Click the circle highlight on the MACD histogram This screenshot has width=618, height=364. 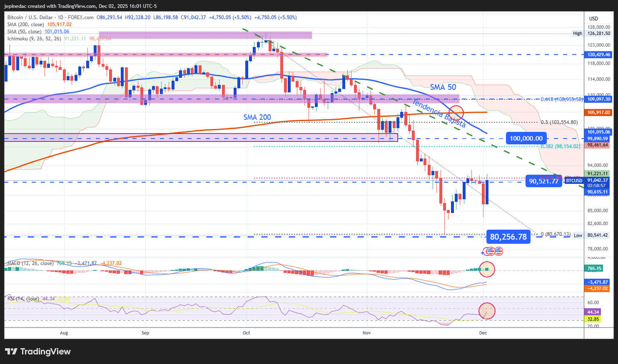pyautogui.click(x=487, y=270)
